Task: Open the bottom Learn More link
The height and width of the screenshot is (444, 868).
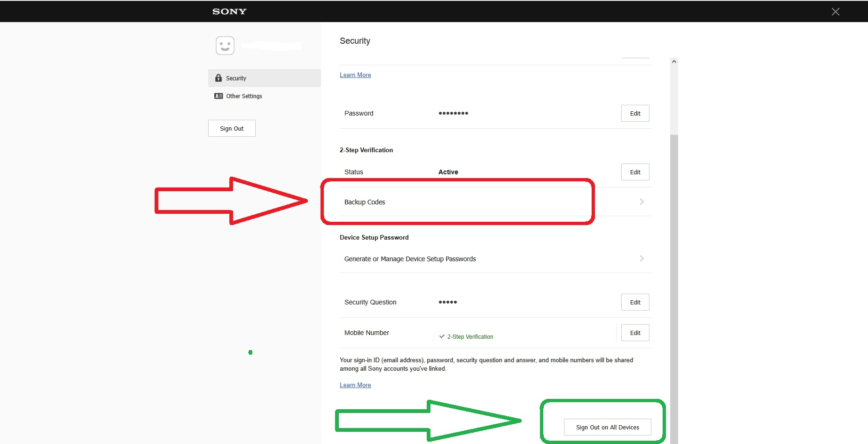Action: tap(355, 385)
